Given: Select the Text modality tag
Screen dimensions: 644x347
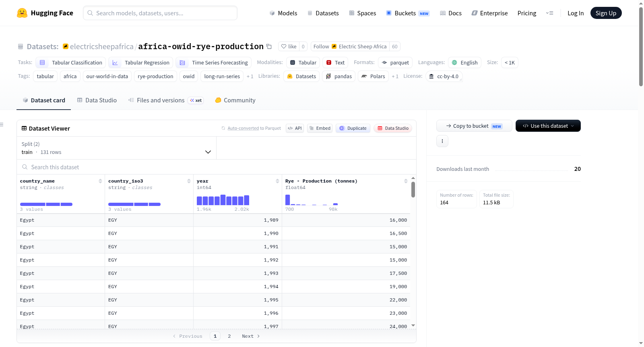Looking at the screenshot, I should point(335,62).
